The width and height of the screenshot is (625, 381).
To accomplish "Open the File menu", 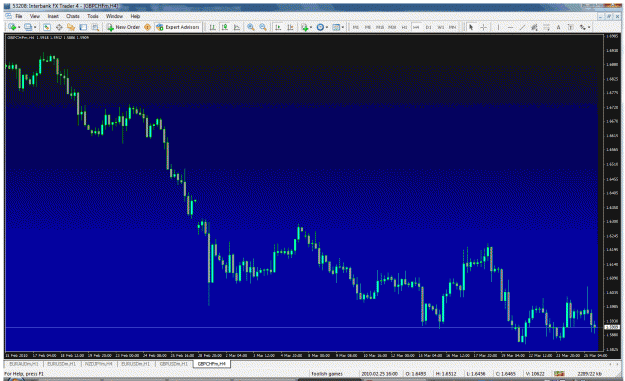I will click(x=19, y=16).
